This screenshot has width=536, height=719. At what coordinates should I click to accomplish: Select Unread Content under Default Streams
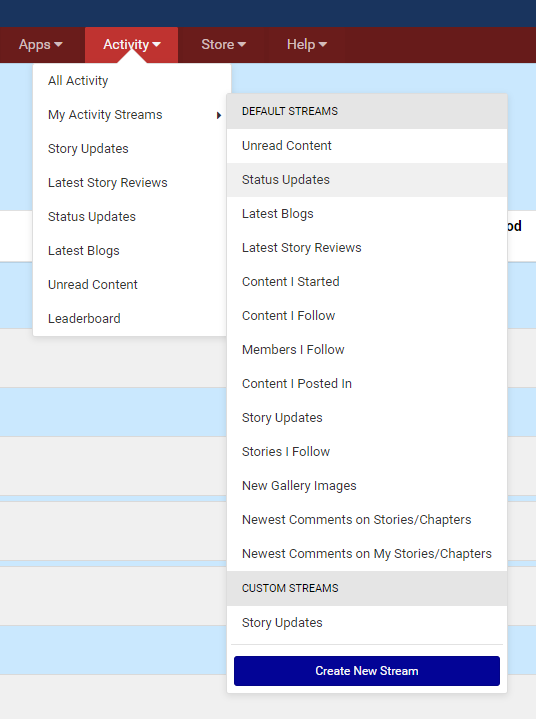click(367, 146)
